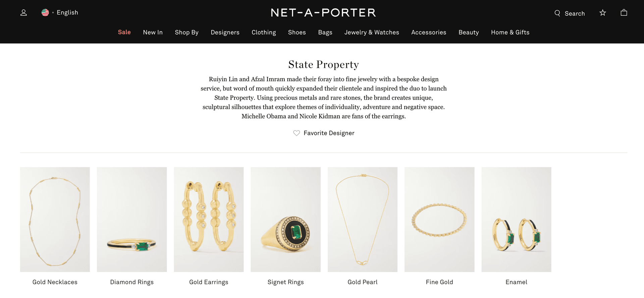Select the Home & Gifts category
Viewport: 644px width, 298px height.
(x=510, y=33)
